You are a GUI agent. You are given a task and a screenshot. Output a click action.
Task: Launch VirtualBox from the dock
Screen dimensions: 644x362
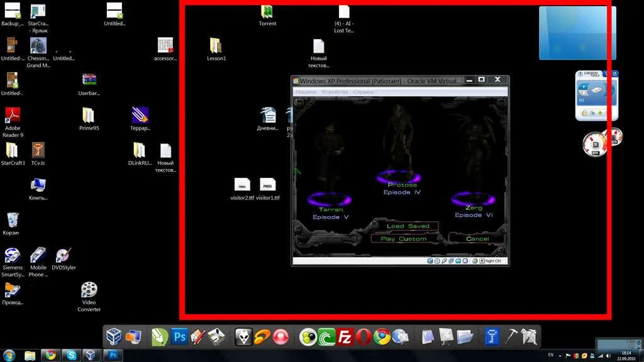113,337
